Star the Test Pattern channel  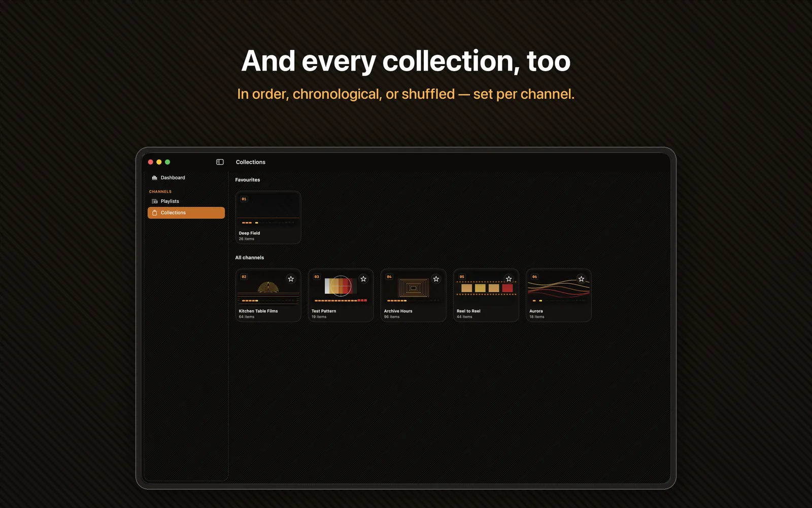pos(363,279)
